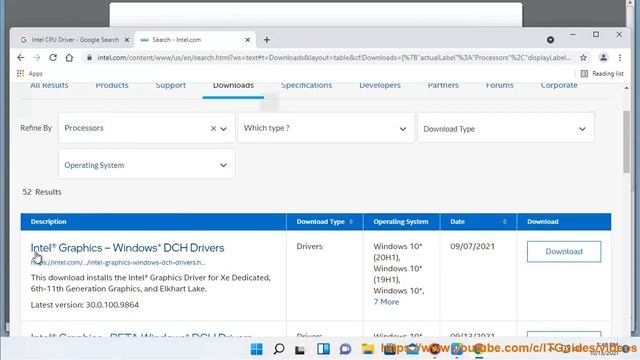Screen dimensions: 640x360
Task: Open the intel-graphics-windows-dch-drivers URL link
Action: 118,262
